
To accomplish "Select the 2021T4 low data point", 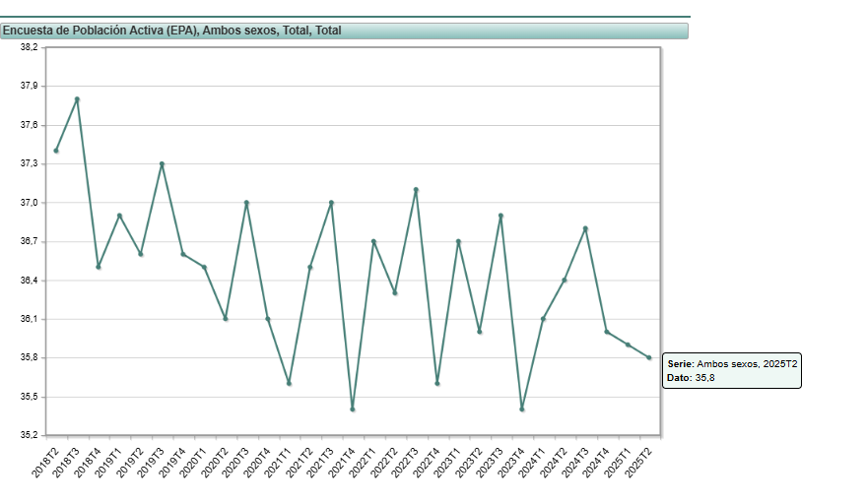I will click(x=353, y=409).
